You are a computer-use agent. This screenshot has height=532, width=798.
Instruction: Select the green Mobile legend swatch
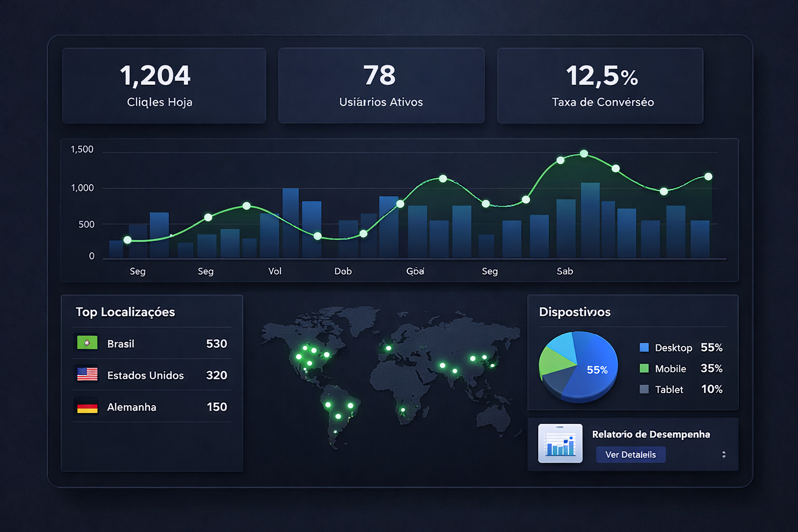pyautogui.click(x=644, y=368)
